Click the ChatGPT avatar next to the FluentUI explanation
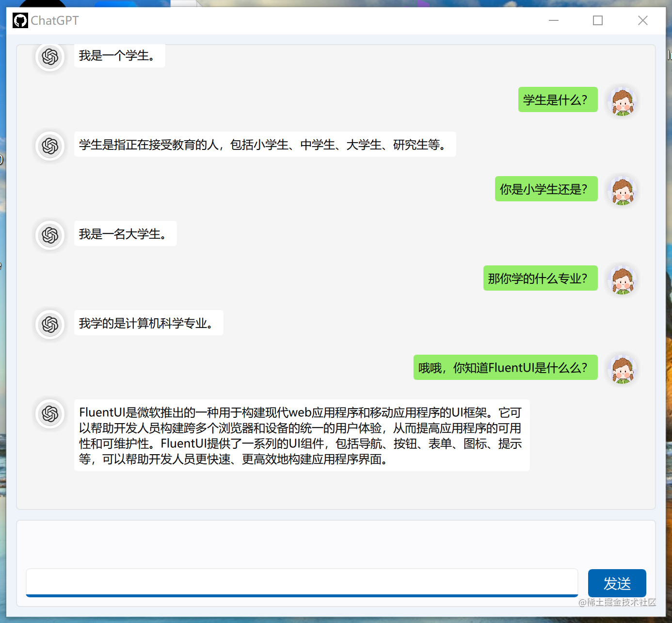The image size is (672, 623). (50, 414)
